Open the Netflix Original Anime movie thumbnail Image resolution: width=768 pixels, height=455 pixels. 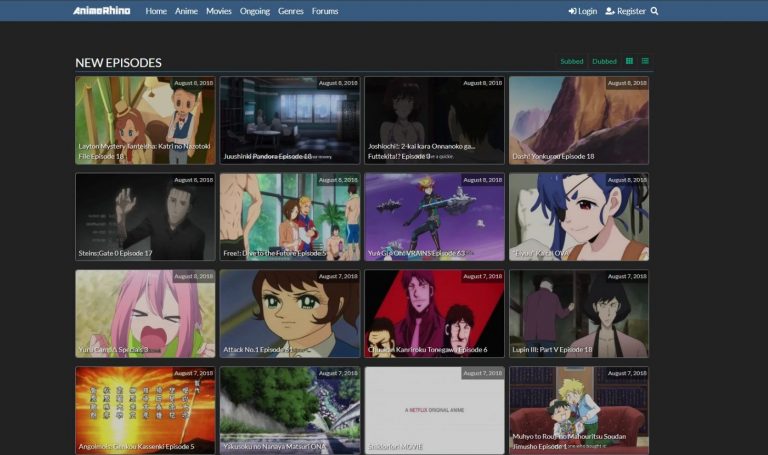click(434, 410)
